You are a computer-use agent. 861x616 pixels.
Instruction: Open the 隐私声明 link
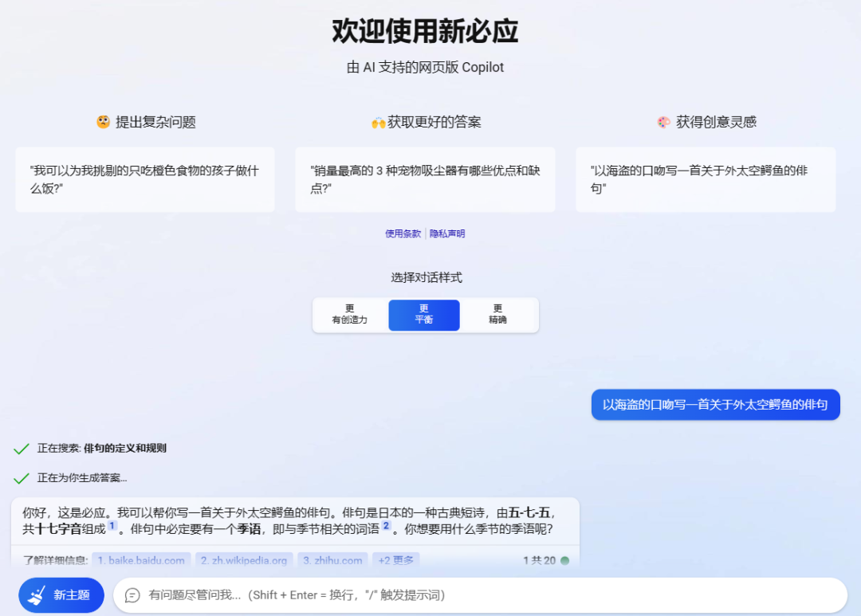point(447,233)
